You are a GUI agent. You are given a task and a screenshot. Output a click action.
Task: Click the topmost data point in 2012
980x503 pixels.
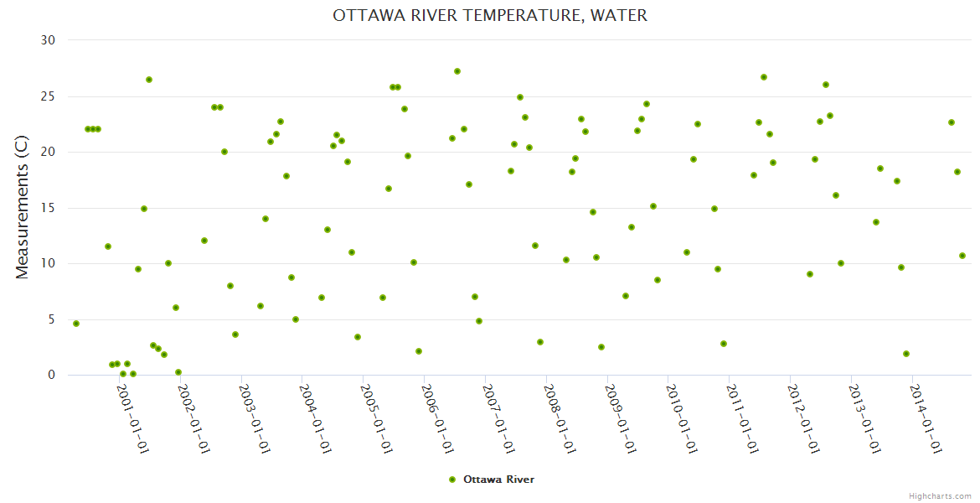coord(826,85)
